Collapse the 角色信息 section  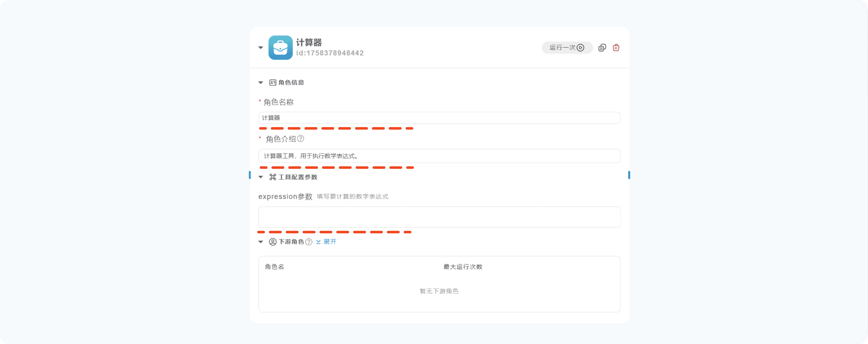pos(260,83)
